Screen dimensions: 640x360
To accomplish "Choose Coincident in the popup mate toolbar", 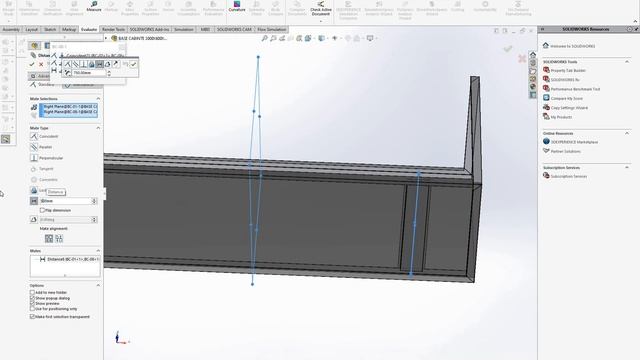I will (x=68, y=64).
